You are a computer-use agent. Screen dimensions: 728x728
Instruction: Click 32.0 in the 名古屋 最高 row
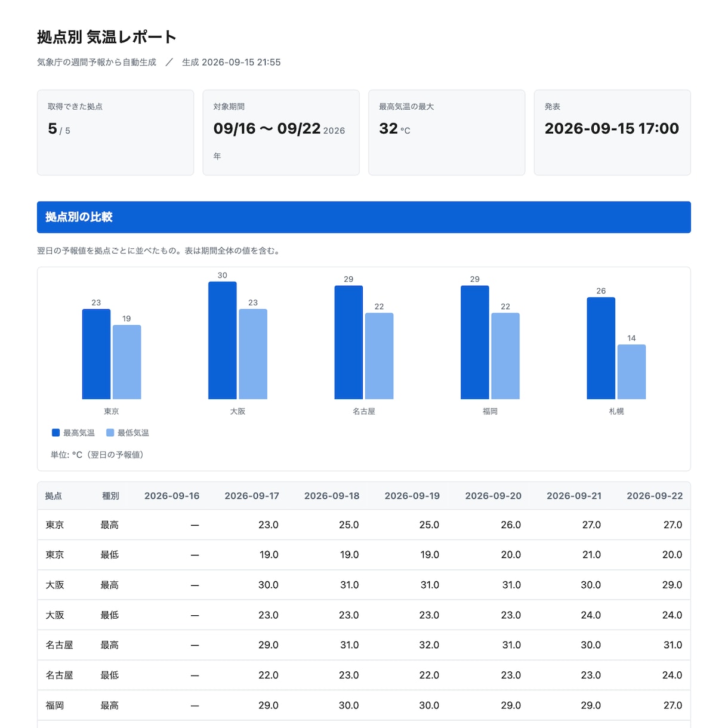(429, 645)
